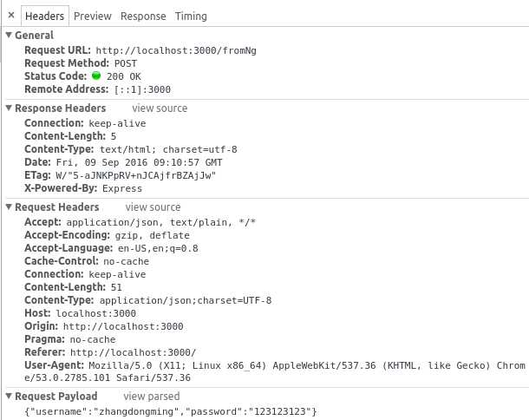This screenshot has height=420, width=529.
Task: View source of Response Headers
Action: tap(160, 108)
